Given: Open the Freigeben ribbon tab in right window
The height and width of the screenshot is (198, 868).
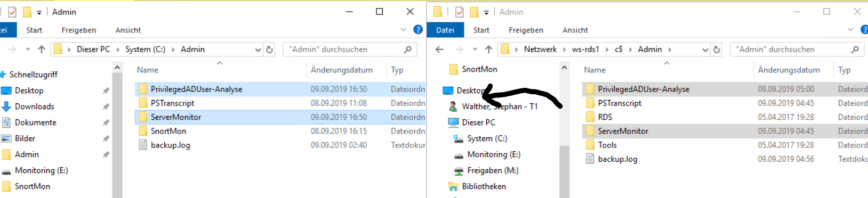Looking at the screenshot, I should click(526, 30).
